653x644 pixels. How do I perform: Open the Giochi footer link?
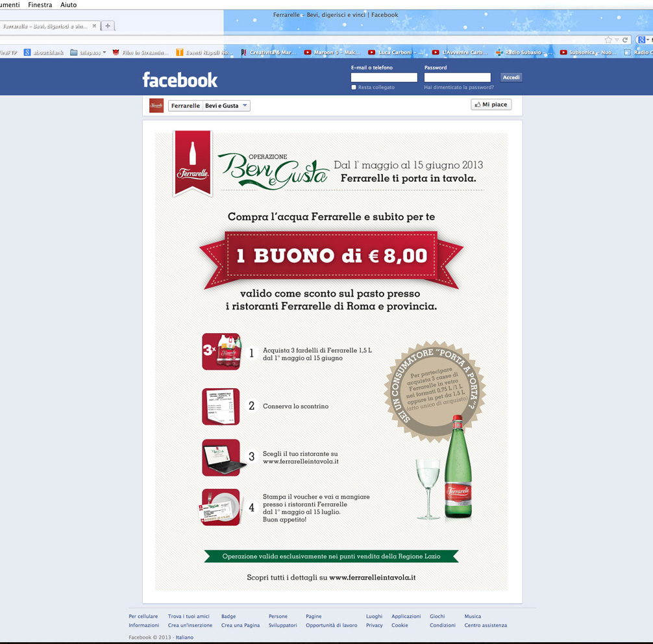pos(437,617)
